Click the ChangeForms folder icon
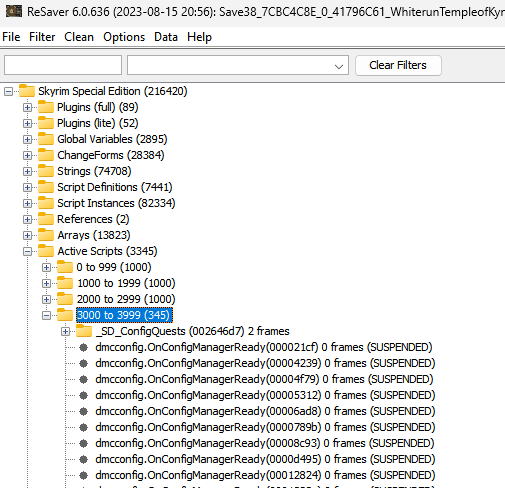Screen dimensions: 505x488 point(46,155)
